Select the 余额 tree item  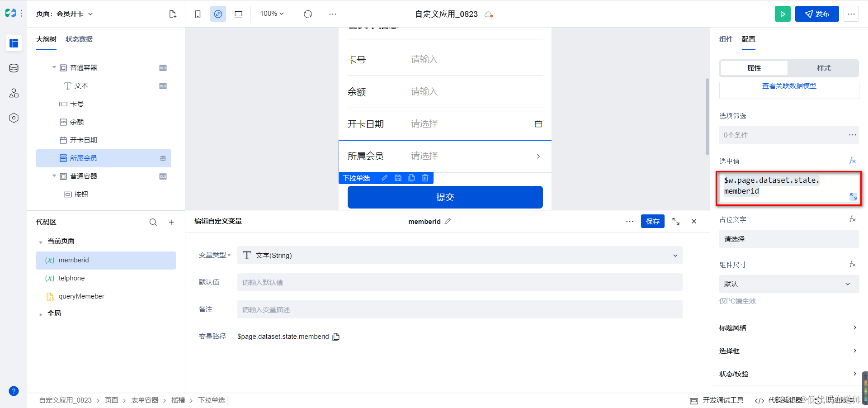[x=77, y=122]
